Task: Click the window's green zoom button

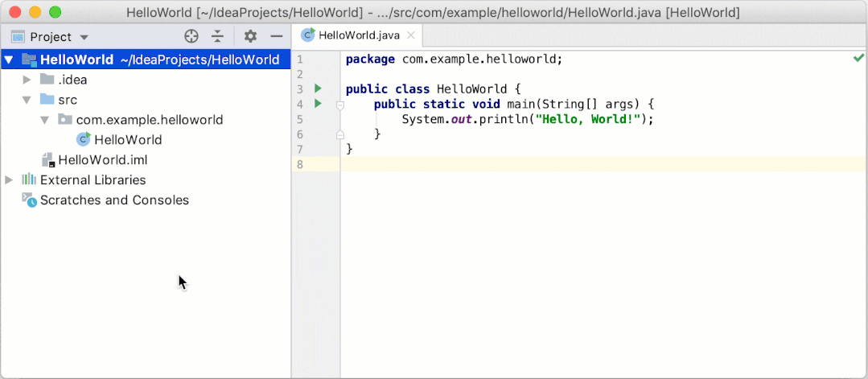Action: click(56, 11)
